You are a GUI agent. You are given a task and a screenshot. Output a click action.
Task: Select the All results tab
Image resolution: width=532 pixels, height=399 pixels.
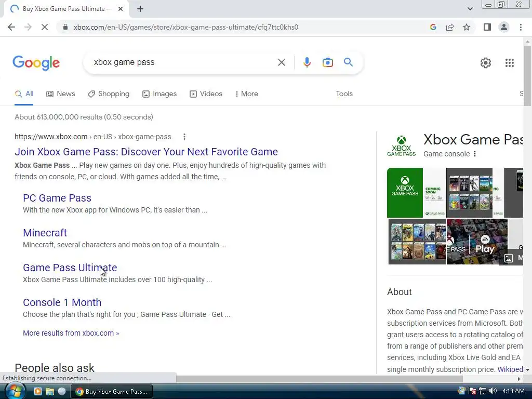[x=24, y=94]
